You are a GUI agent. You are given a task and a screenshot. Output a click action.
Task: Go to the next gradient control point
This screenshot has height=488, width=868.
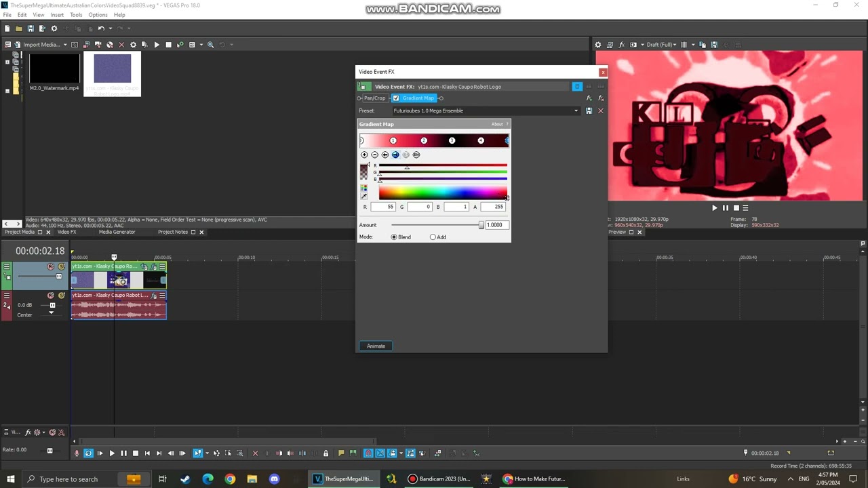395,155
